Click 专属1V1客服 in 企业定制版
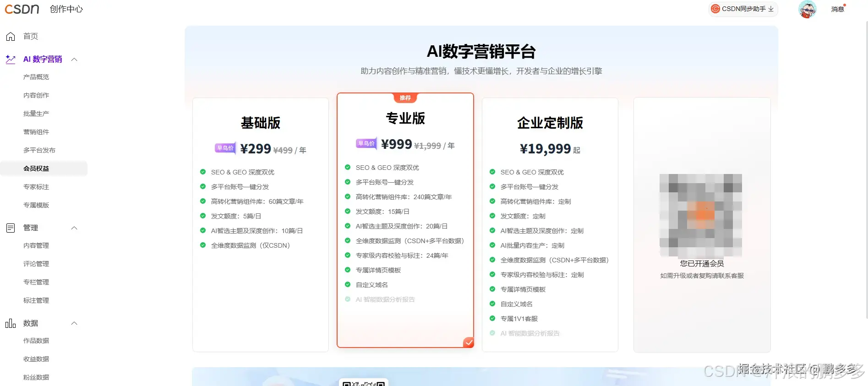The width and height of the screenshot is (868, 386). tap(519, 319)
